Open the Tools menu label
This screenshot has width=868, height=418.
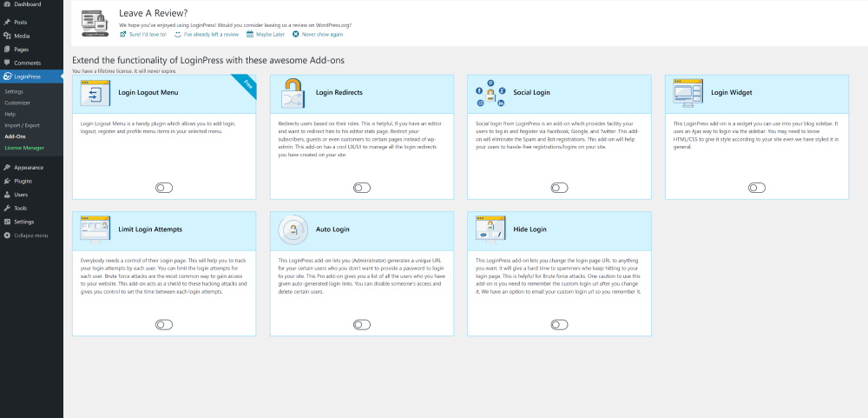click(21, 209)
